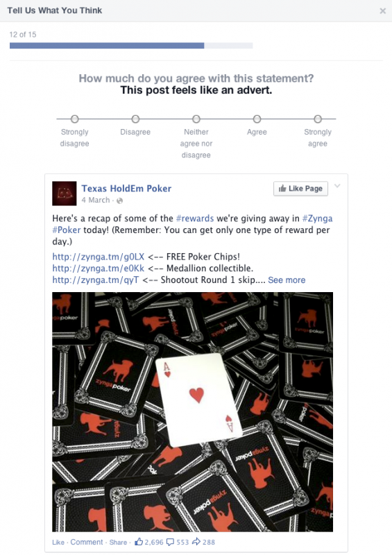Click the comment bubble count icon
The height and width of the screenshot is (555, 392).
click(170, 542)
